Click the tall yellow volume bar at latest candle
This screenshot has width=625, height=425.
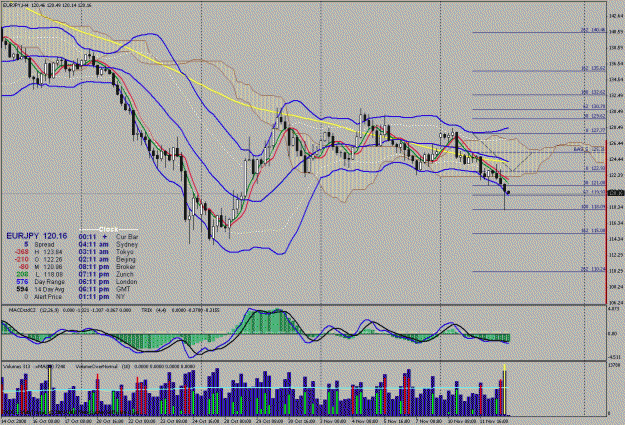[505, 390]
